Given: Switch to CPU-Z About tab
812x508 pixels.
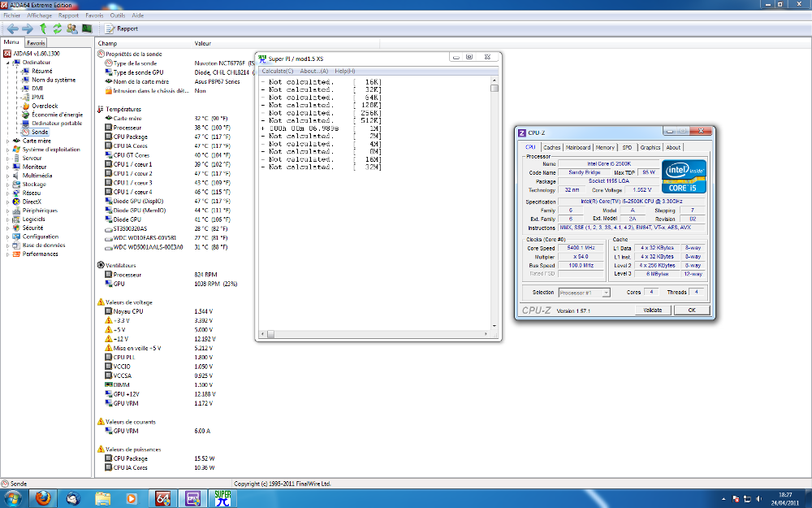Looking at the screenshot, I should click(673, 148).
